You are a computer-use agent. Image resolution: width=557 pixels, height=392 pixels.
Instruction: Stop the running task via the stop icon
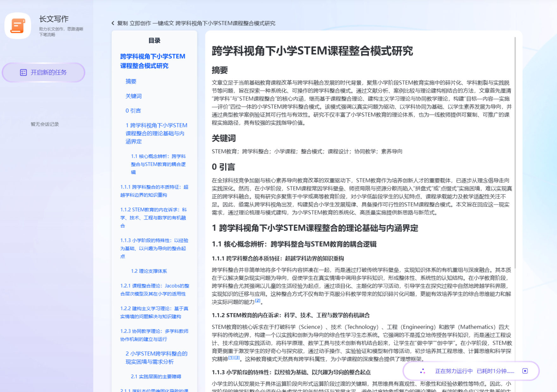(525, 371)
